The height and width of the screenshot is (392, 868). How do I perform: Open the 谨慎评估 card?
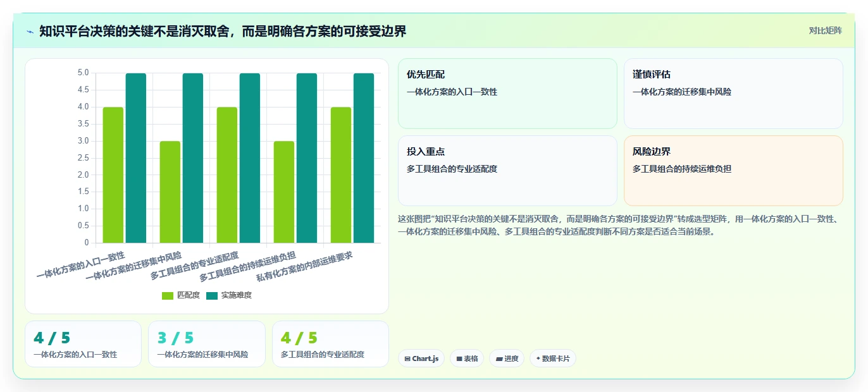tap(733, 94)
